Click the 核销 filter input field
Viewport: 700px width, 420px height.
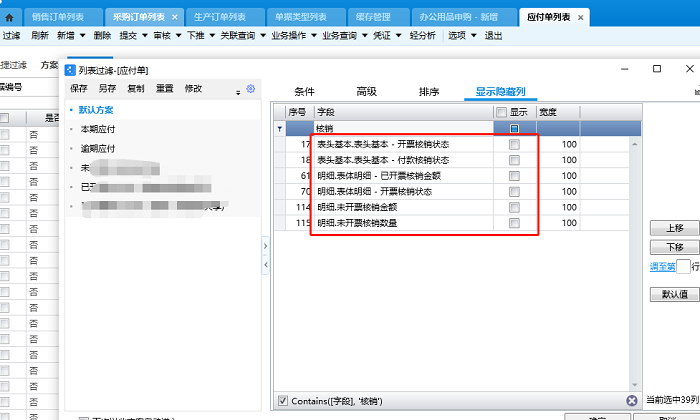(400, 129)
